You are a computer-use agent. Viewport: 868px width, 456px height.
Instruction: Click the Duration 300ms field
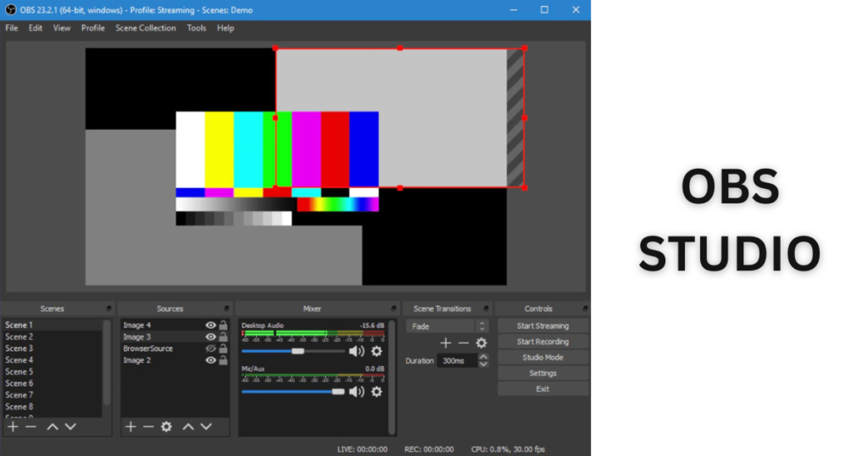(x=457, y=361)
